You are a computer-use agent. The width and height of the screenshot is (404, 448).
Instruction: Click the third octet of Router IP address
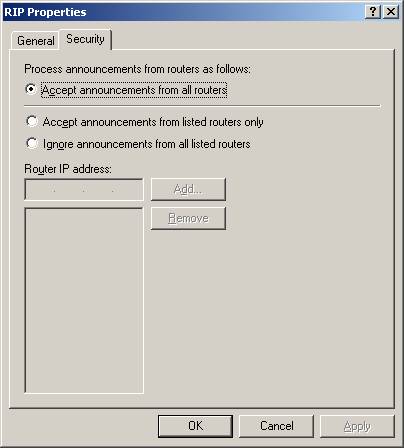coord(98,190)
